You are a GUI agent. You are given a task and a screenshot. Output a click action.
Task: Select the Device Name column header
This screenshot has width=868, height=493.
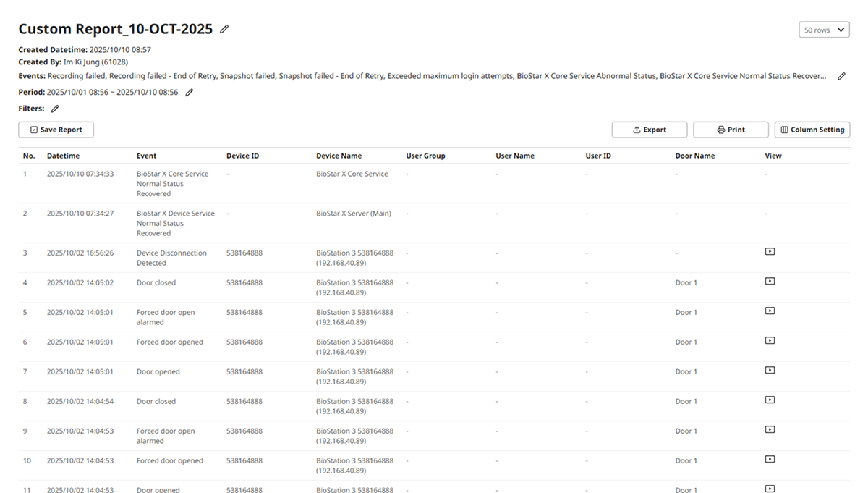339,156
